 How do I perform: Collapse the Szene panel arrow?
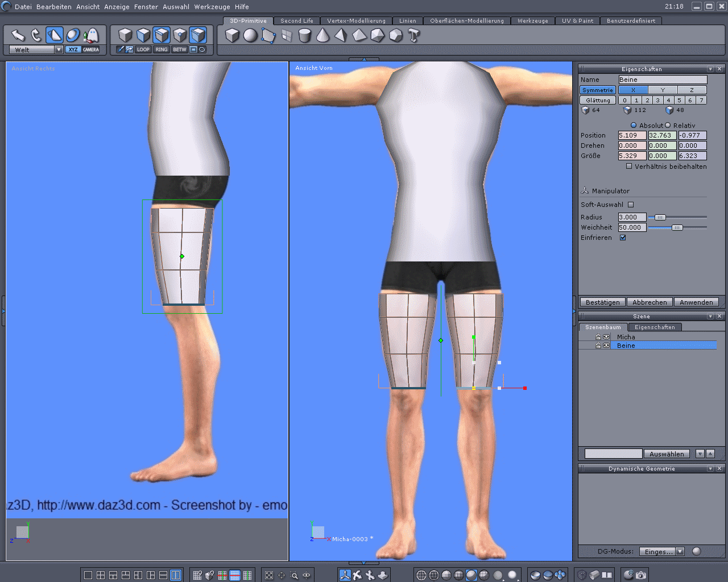710,316
